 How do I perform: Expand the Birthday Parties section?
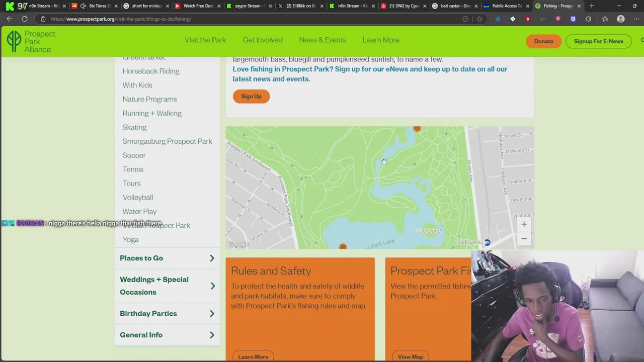click(167, 313)
